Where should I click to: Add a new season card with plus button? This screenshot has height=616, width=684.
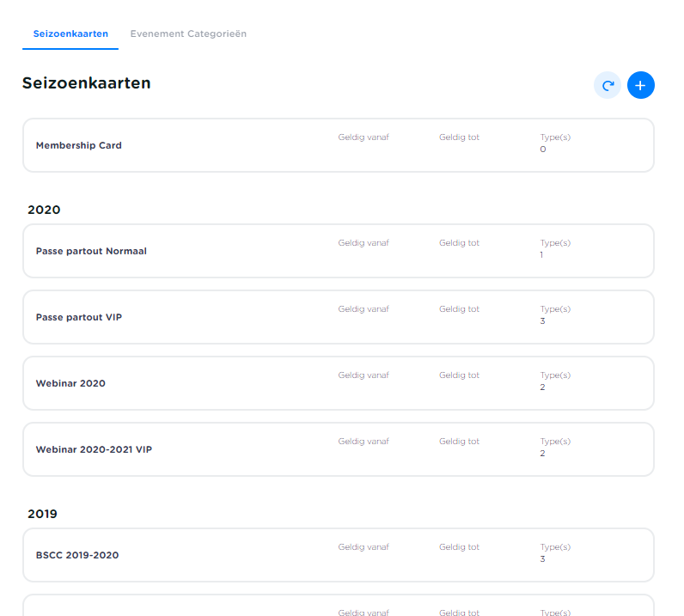coord(640,85)
